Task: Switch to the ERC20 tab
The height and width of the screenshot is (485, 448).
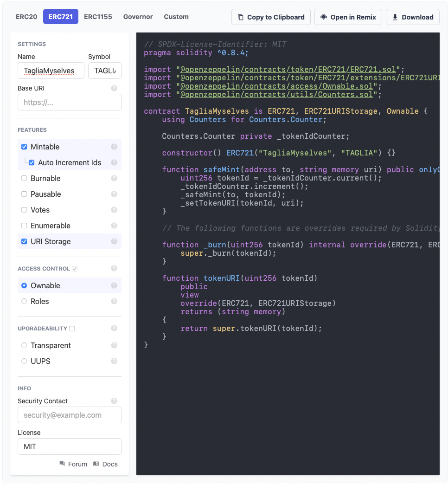Action: click(x=26, y=17)
